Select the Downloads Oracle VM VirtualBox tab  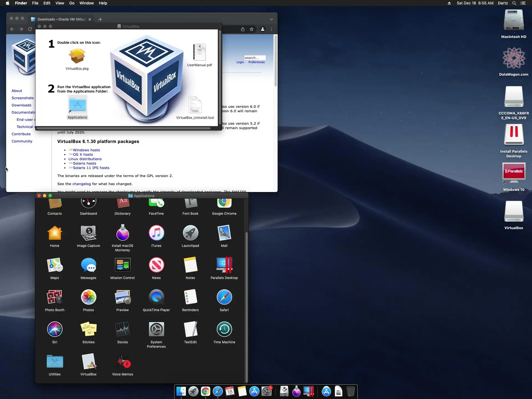click(x=61, y=19)
